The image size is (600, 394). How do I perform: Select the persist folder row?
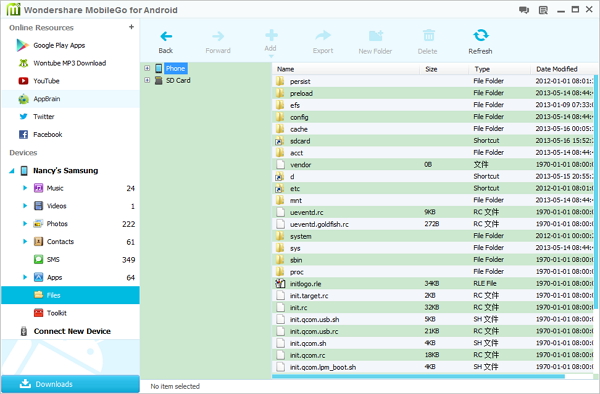tap(433, 81)
